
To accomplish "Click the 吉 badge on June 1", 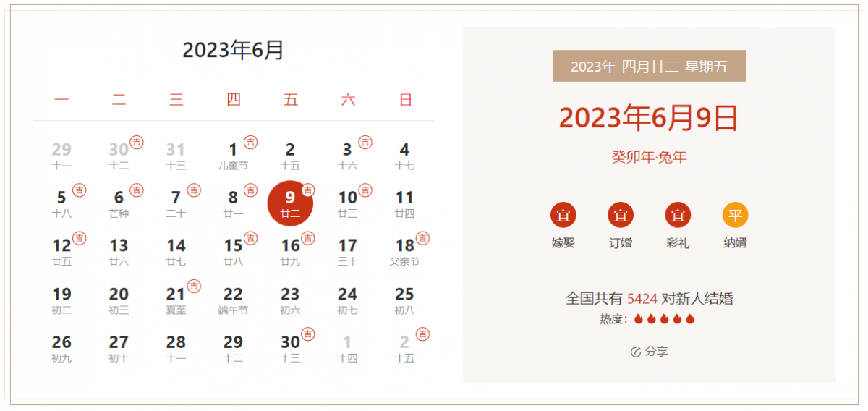I will [x=251, y=142].
